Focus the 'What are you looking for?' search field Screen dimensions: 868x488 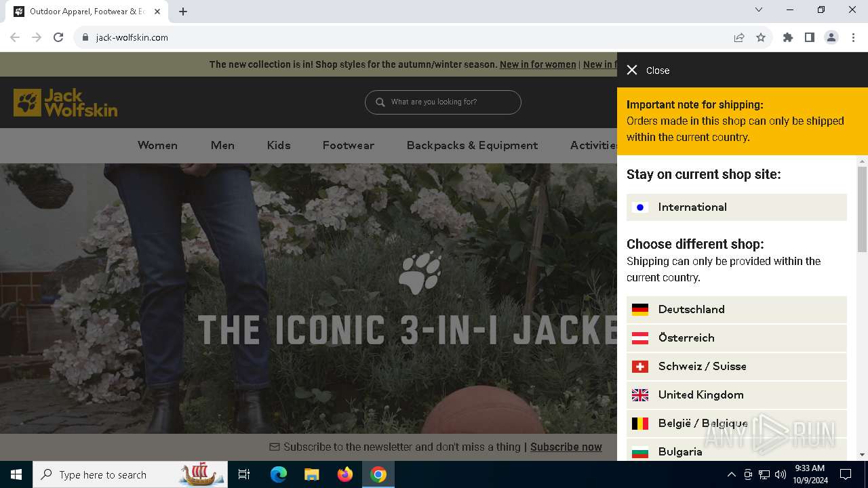click(x=443, y=102)
